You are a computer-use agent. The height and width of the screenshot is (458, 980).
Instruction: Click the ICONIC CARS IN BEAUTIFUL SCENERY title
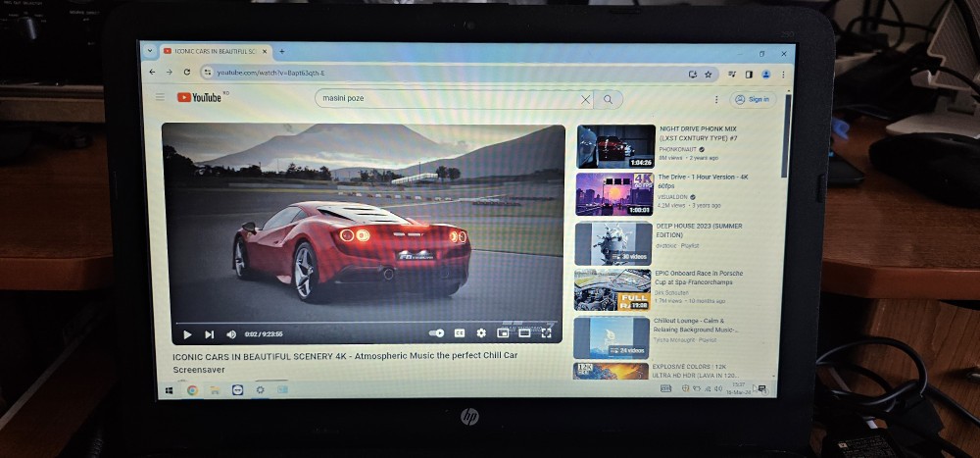tap(345, 362)
